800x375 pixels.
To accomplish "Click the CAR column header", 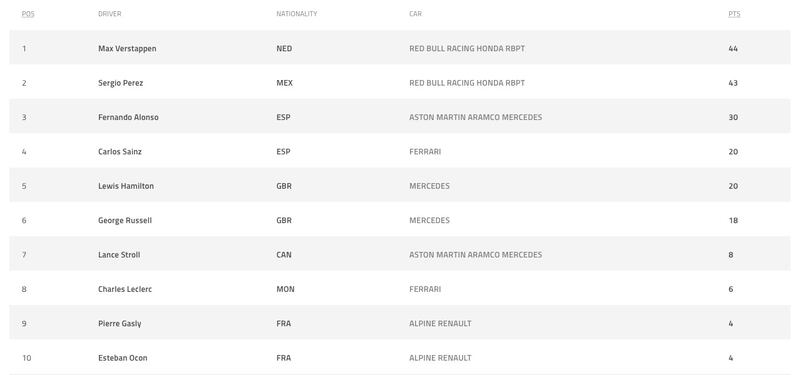I will 415,14.
